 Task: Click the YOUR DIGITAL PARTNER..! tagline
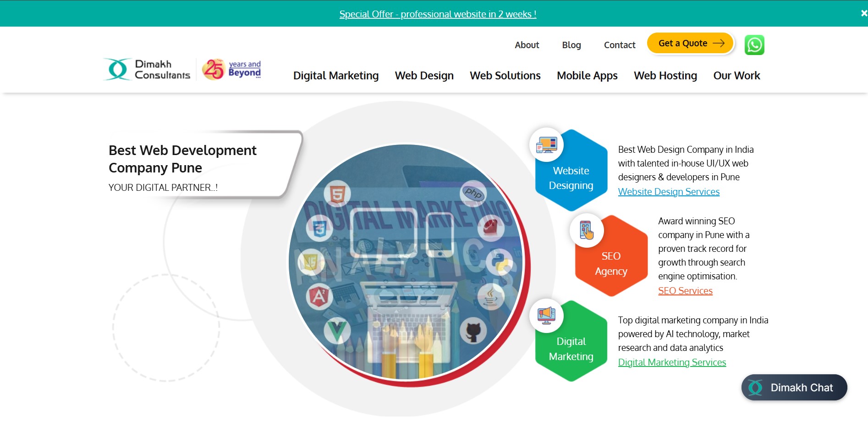click(163, 188)
